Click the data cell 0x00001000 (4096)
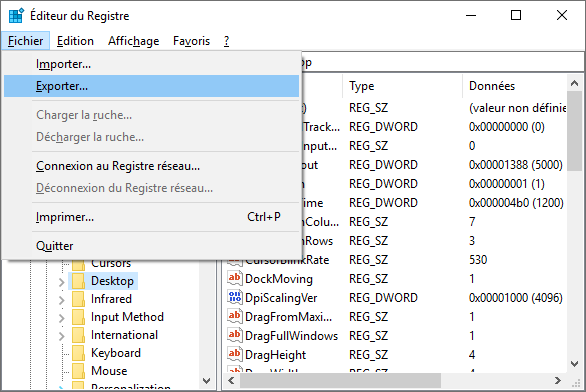 tap(516, 298)
